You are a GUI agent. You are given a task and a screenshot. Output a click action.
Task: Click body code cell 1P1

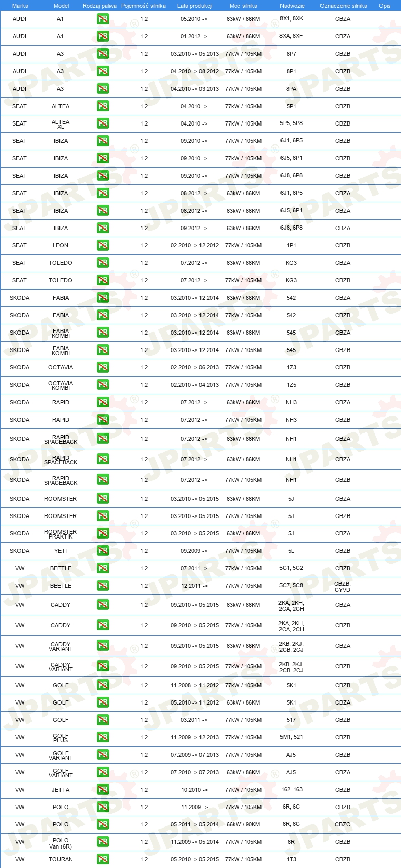coord(291,245)
